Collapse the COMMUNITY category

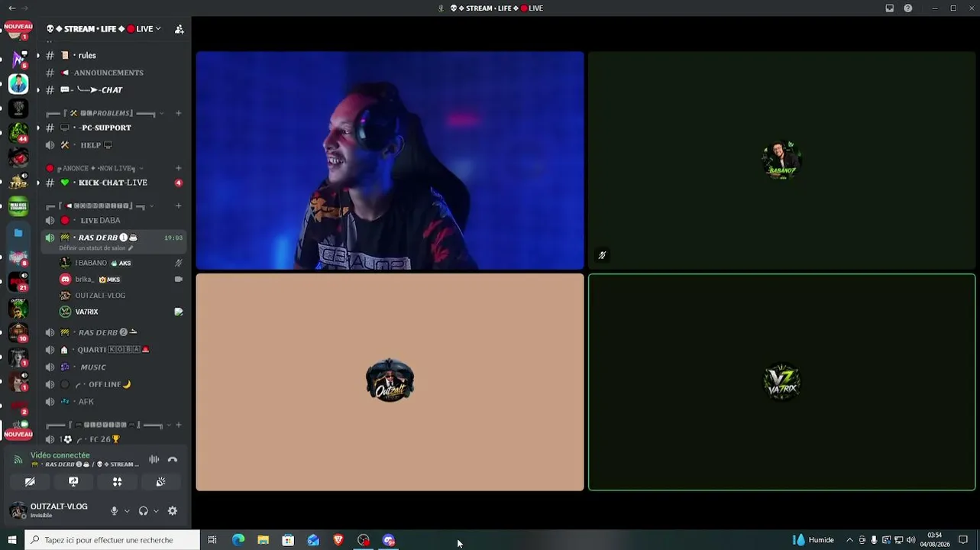click(101, 205)
